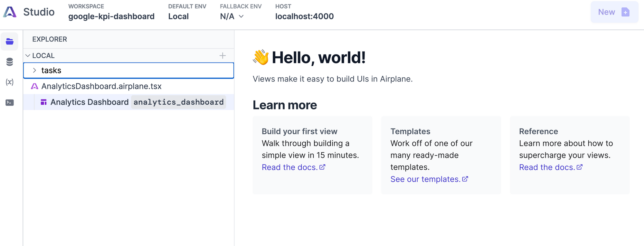This screenshot has width=644, height=246.
Task: Open the See our templates link
Action: point(429,179)
